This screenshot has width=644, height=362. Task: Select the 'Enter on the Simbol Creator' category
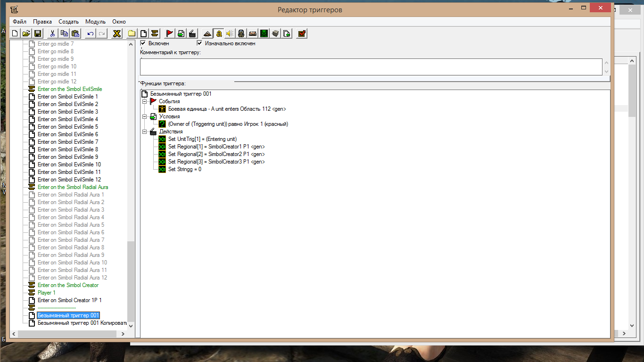click(68, 285)
